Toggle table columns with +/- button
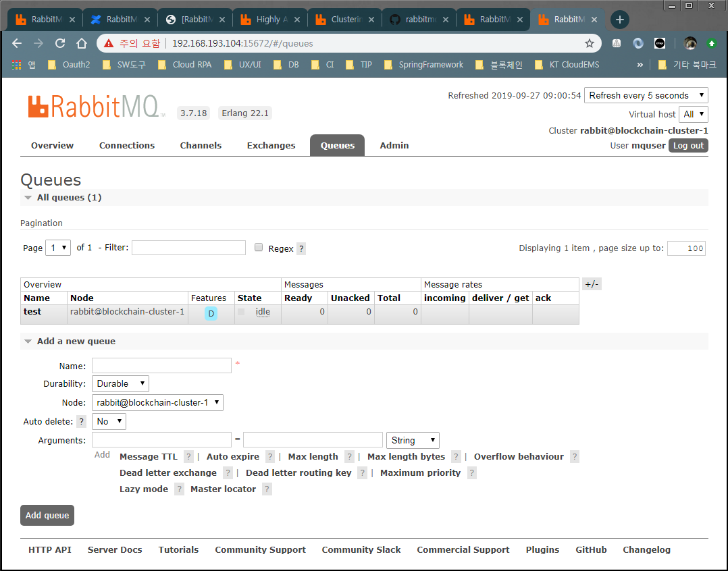 coord(592,284)
